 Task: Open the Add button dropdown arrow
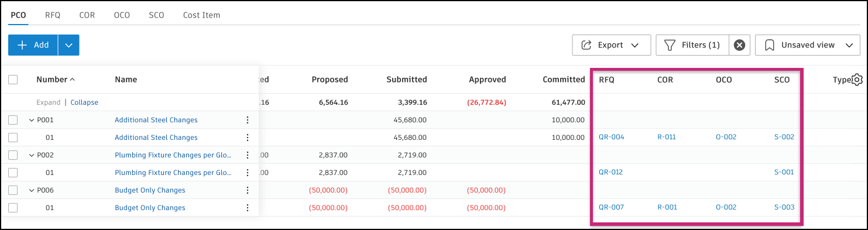click(x=68, y=45)
